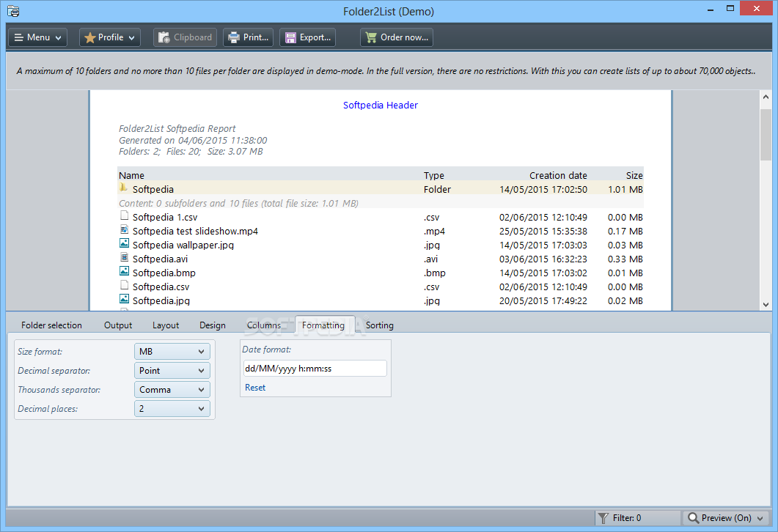This screenshot has width=778, height=532.
Task: Switch to the Output tab
Action: click(x=118, y=325)
